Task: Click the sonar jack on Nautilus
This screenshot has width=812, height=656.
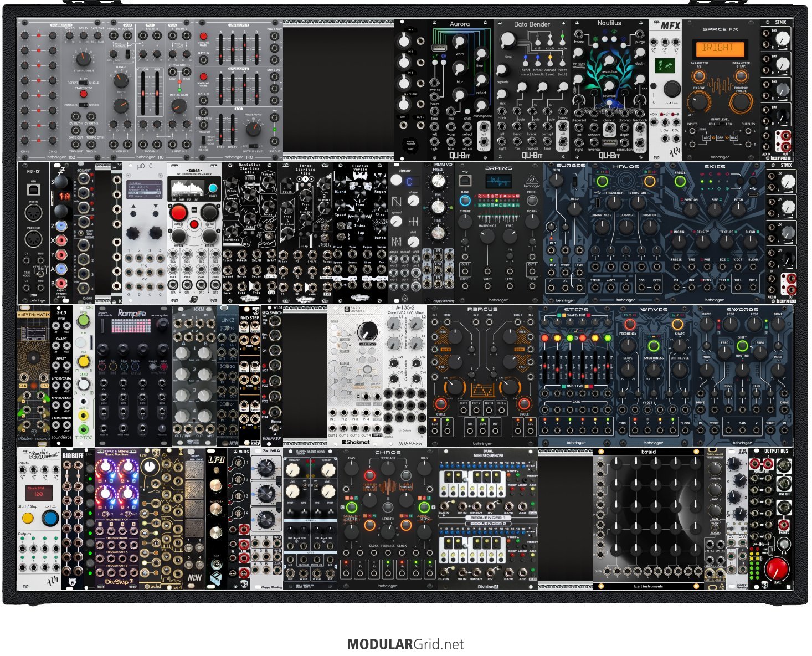Action: pos(609,129)
